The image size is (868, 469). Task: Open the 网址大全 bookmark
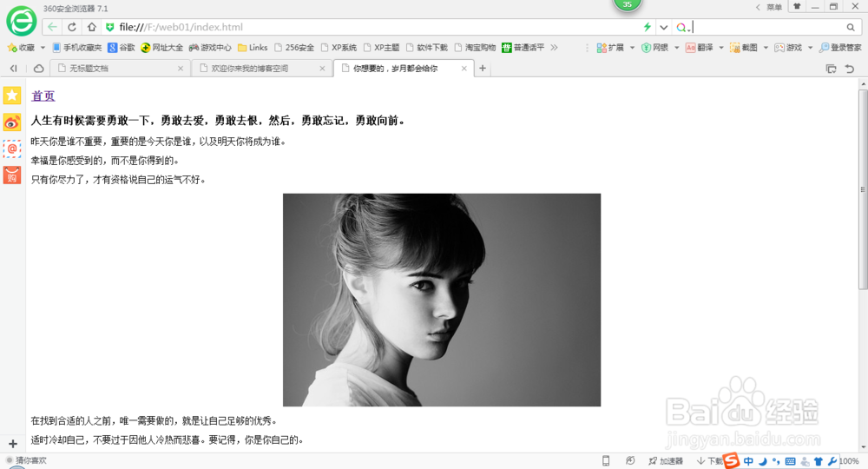point(161,48)
